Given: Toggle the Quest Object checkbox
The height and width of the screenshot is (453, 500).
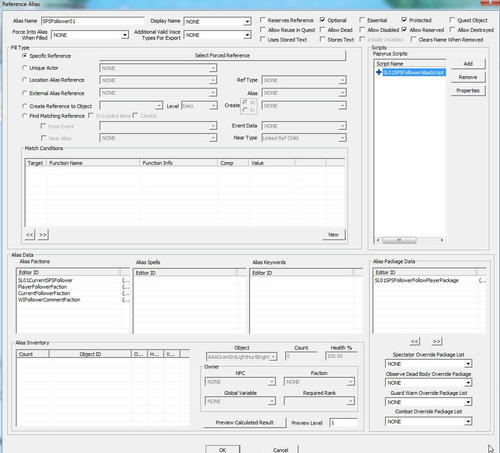Looking at the screenshot, I should point(452,20).
